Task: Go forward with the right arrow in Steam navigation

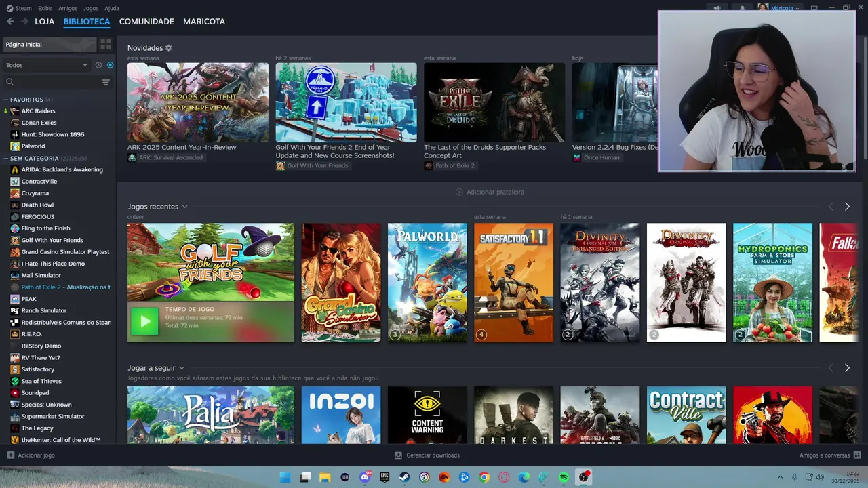Action: (24, 22)
